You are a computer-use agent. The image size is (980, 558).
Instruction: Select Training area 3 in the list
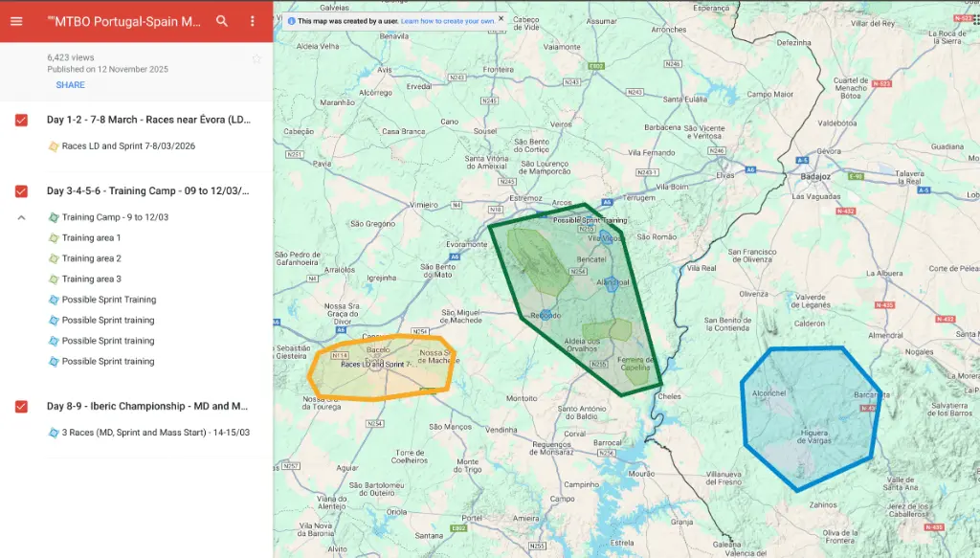pos(91,279)
